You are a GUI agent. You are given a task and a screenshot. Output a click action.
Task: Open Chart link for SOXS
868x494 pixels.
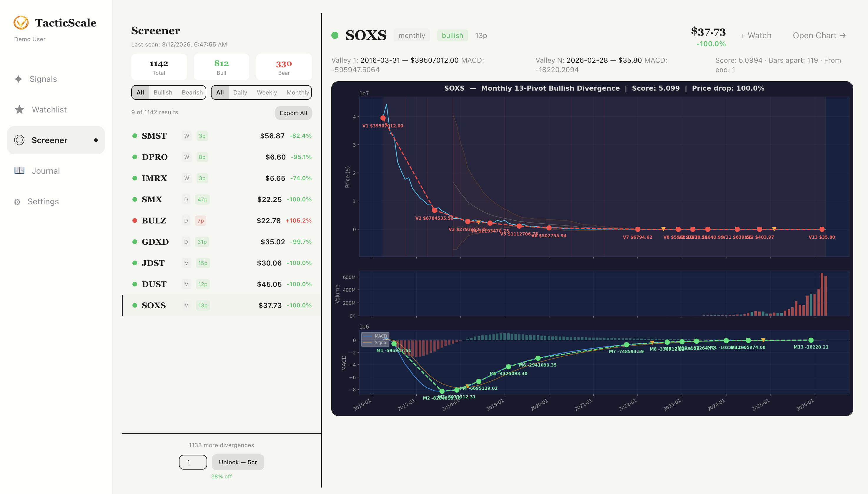click(x=819, y=35)
